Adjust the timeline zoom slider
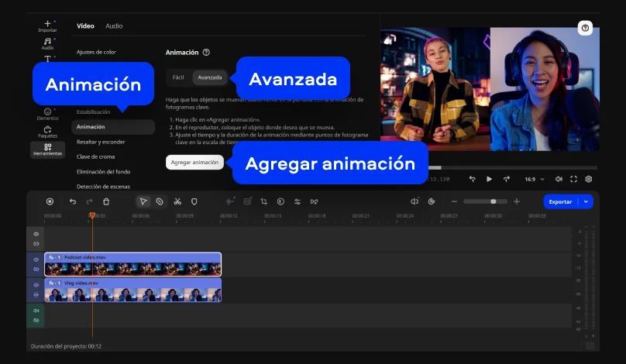This screenshot has height=364, width=626. click(493, 201)
